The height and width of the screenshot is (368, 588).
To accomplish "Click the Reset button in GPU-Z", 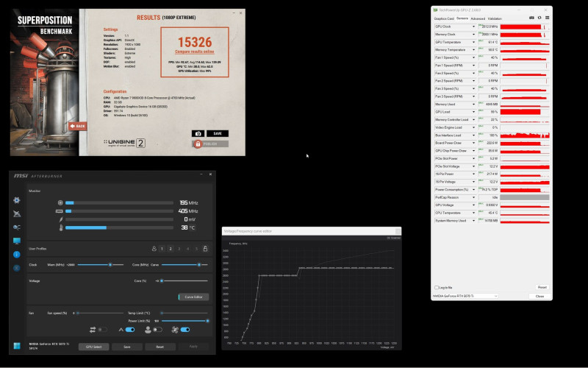I will (x=542, y=287).
